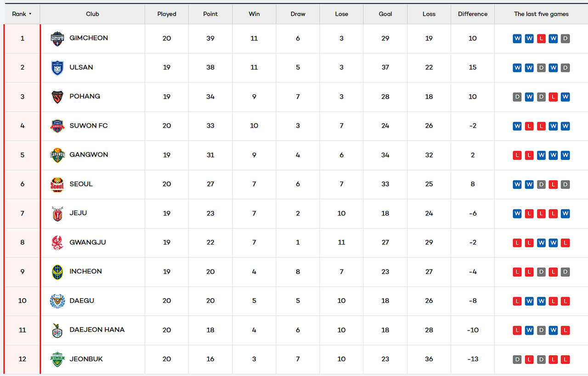Screen dimensions: 588x376
Task: Click the Jeonbuk club crest icon
Action: point(57,359)
